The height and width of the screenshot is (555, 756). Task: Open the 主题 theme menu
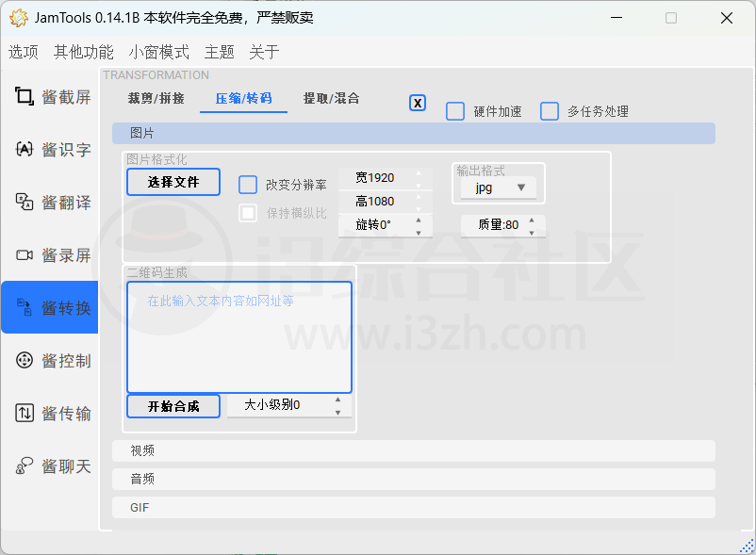219,52
